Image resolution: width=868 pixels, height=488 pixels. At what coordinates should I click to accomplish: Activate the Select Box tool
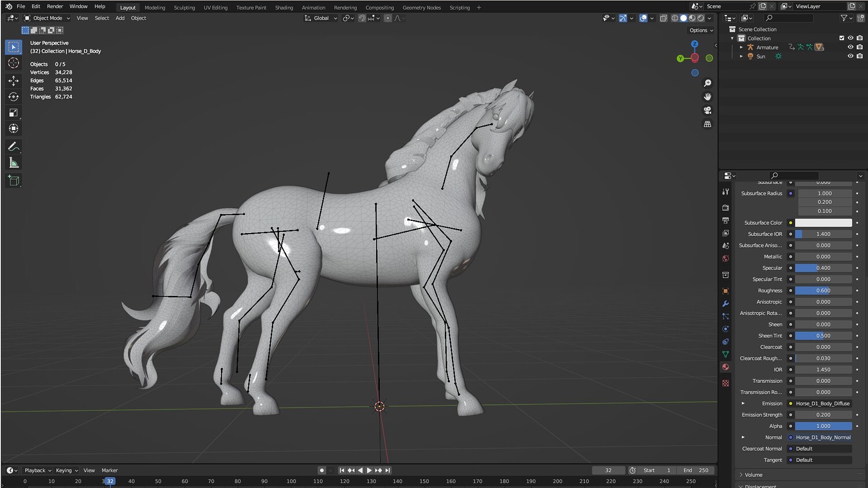13,47
